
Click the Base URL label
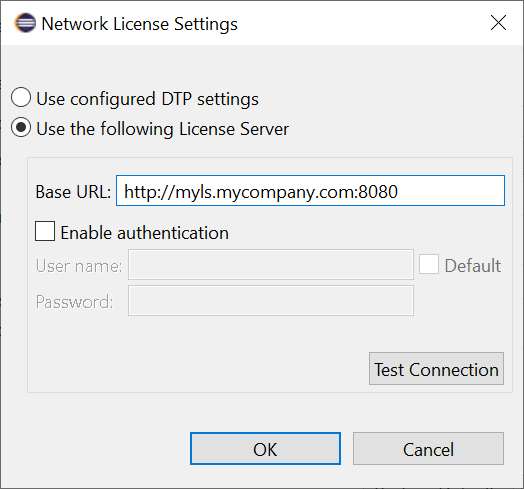click(x=73, y=192)
